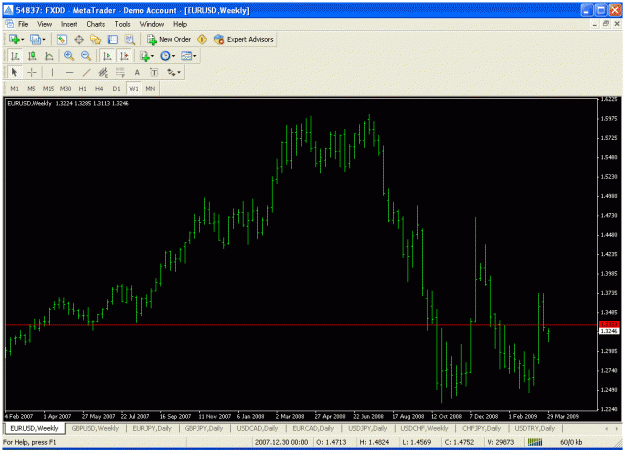Switch to EURJPY,Daily chart tab

click(x=152, y=428)
